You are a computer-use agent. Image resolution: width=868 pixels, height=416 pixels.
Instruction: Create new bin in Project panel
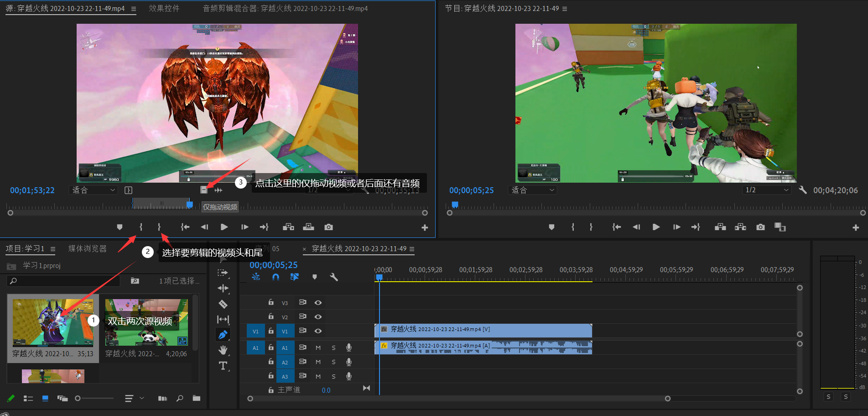(x=197, y=398)
